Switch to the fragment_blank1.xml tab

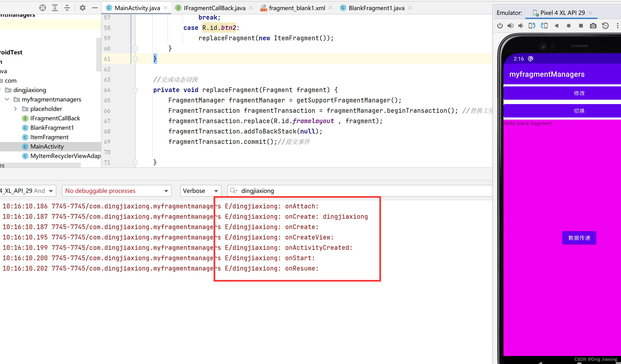tap(297, 8)
